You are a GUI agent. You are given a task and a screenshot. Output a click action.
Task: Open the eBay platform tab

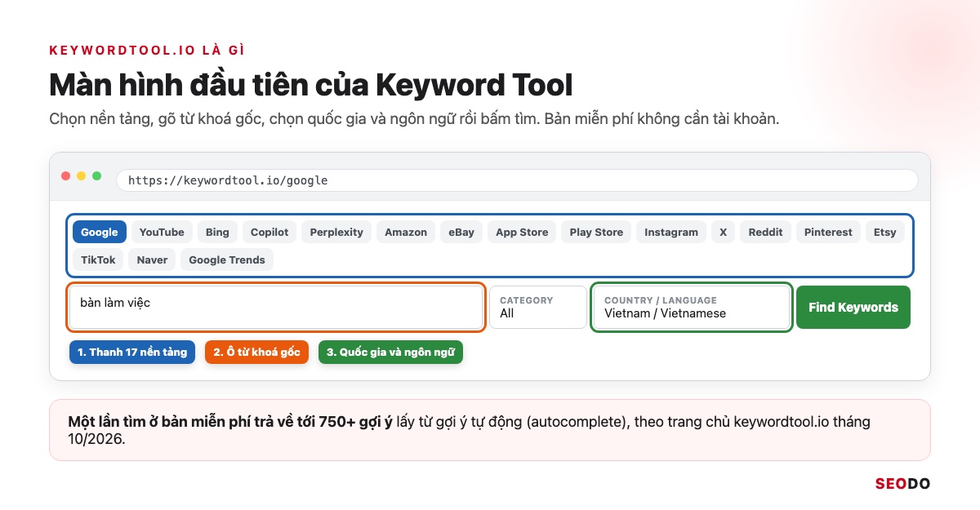461,232
